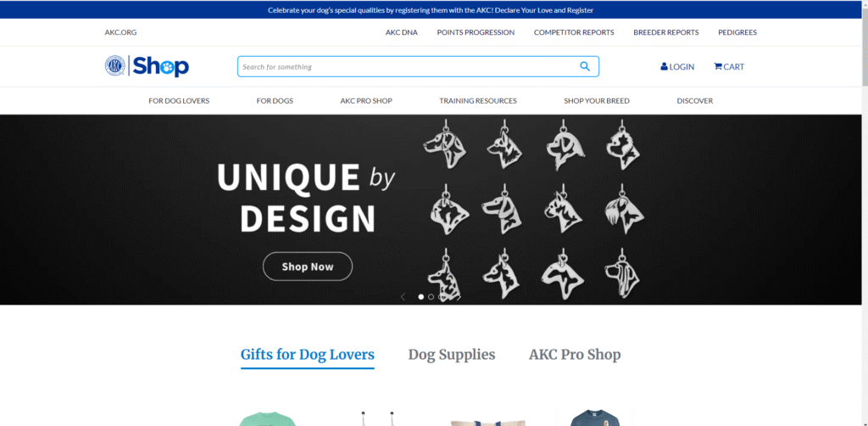Click the previous slide arrow in carousel
Screen dimensions: 868x426
coord(403,297)
